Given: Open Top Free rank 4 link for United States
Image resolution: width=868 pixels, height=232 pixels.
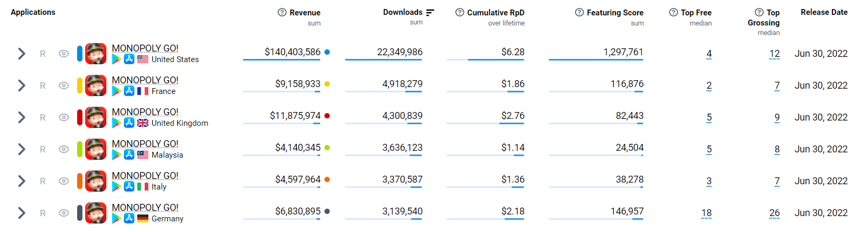Looking at the screenshot, I should 709,54.
